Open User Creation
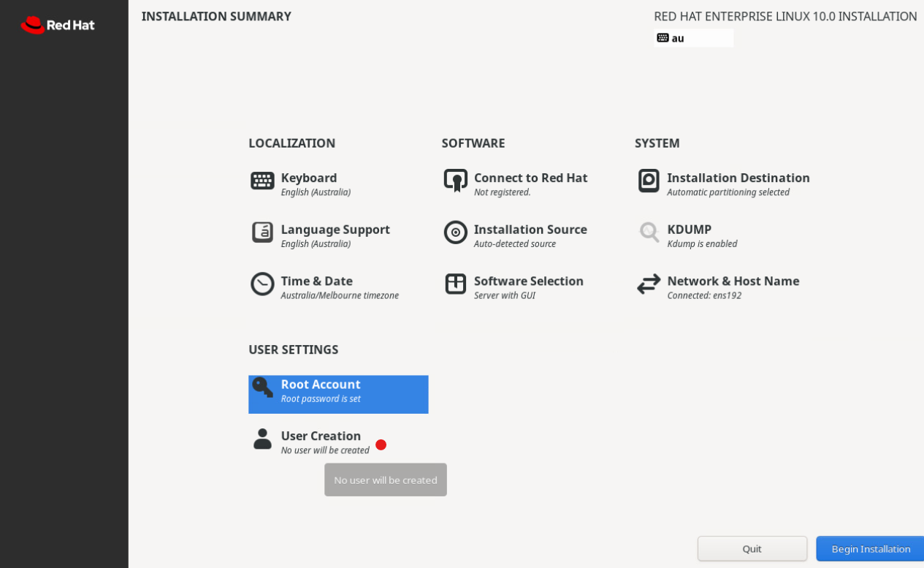 click(x=338, y=442)
